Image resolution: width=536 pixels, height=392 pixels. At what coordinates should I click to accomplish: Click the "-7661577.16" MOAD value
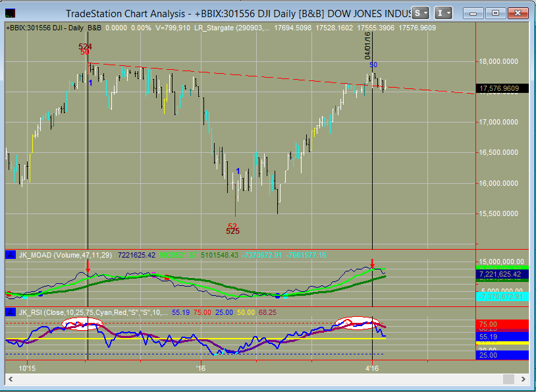pos(306,255)
